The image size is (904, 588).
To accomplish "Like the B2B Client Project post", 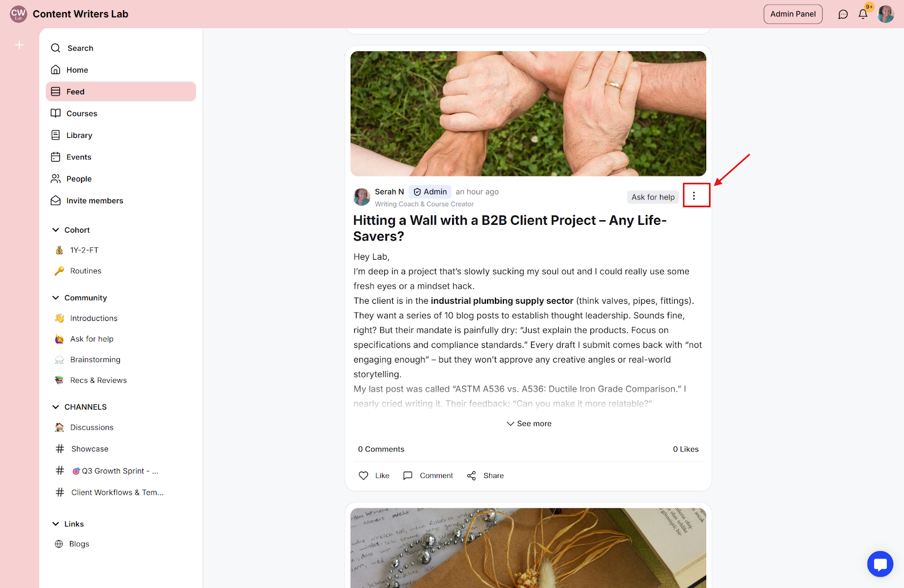I will [x=374, y=476].
